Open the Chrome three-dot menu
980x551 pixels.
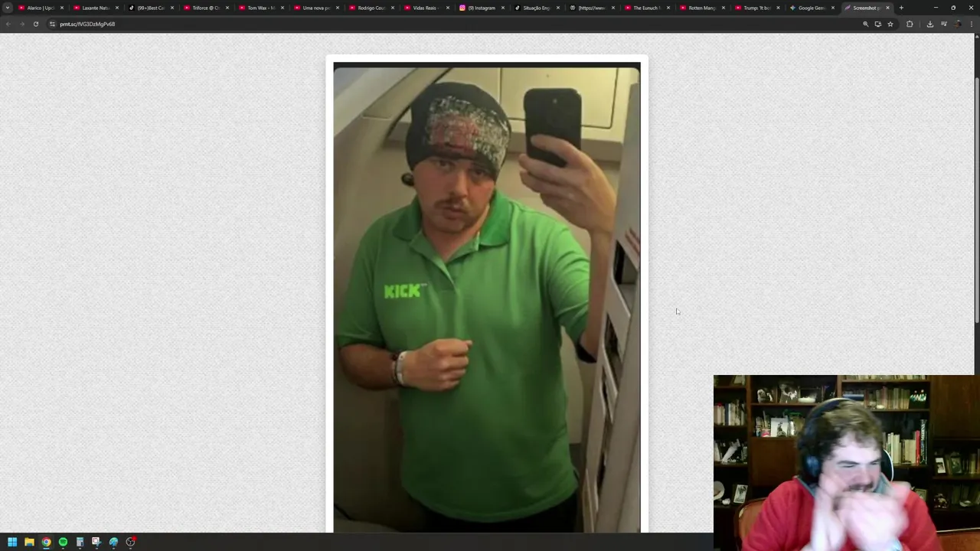tap(972, 24)
